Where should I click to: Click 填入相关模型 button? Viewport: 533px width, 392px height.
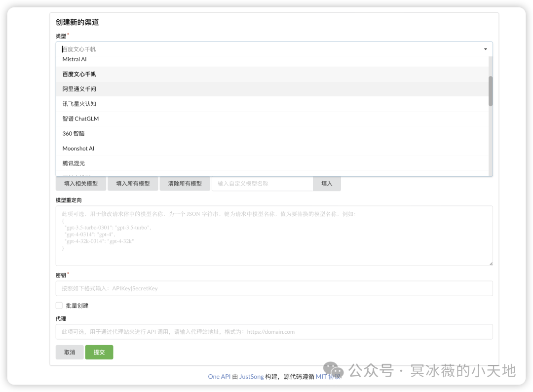click(81, 184)
